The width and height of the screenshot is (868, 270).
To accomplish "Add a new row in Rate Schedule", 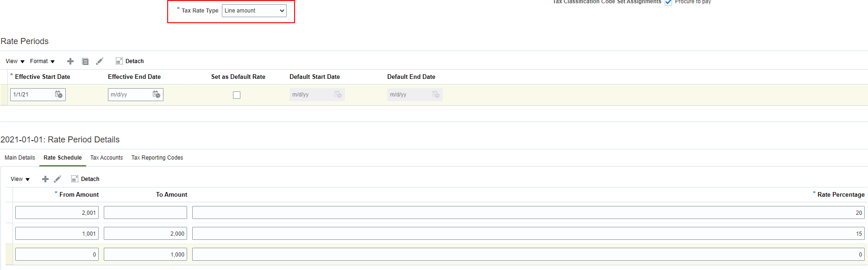I will pos(45,179).
